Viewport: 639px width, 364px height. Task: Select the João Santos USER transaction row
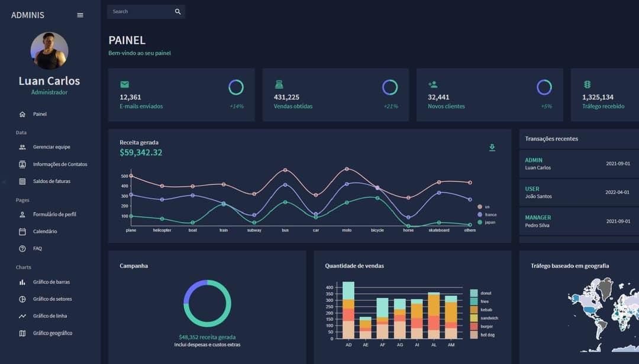pos(577,193)
